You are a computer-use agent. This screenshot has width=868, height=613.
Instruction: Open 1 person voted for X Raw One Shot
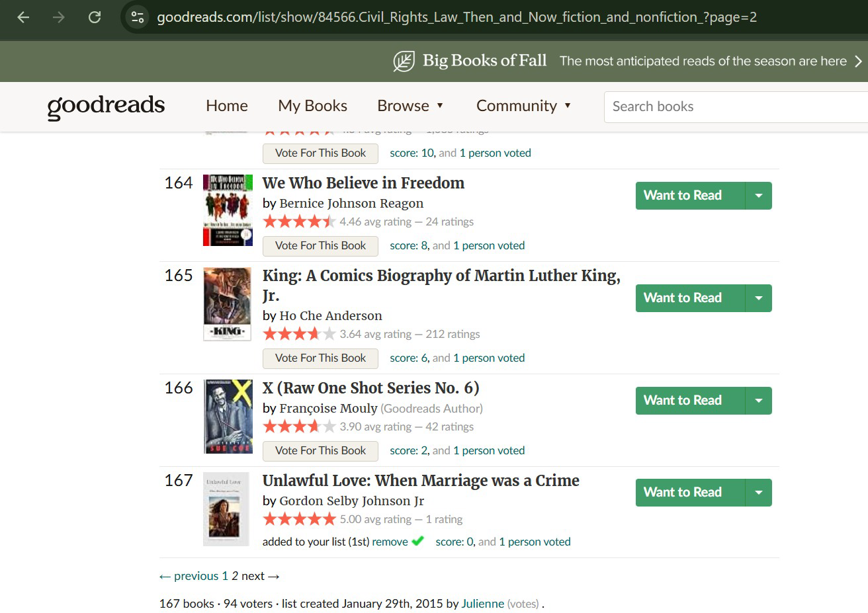[x=489, y=450]
